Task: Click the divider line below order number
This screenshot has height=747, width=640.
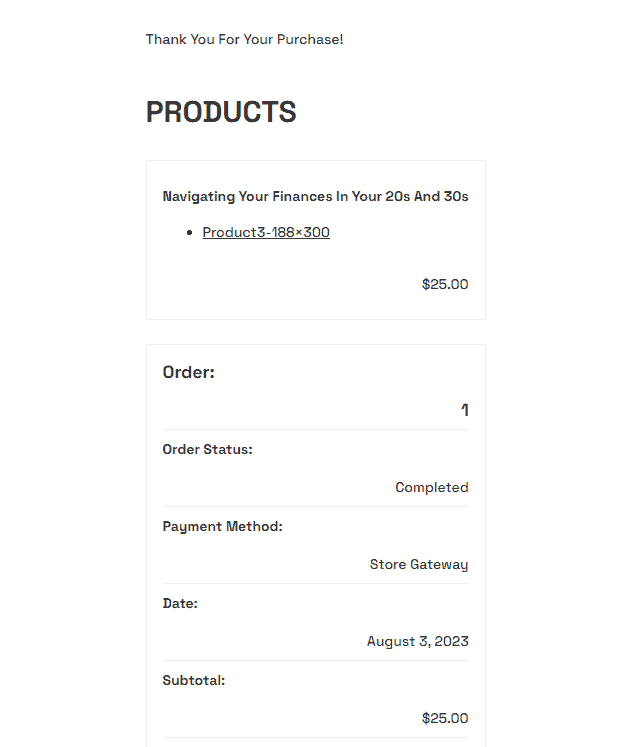Action: pos(315,430)
